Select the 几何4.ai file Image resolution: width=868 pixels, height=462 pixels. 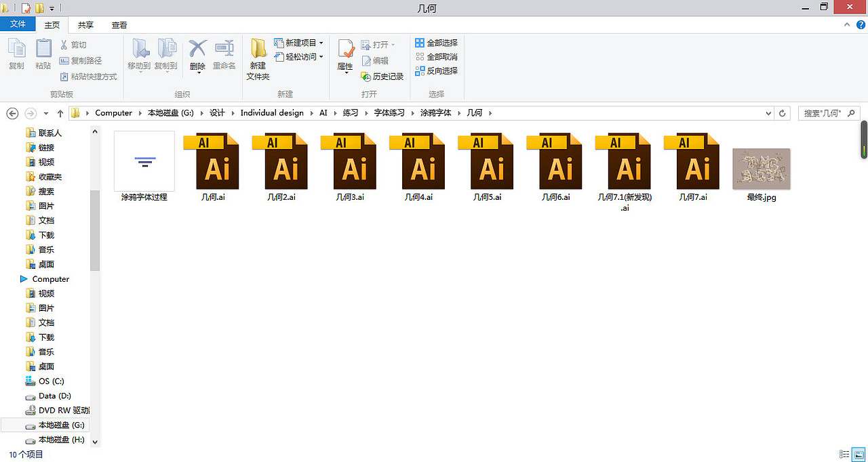pos(418,167)
